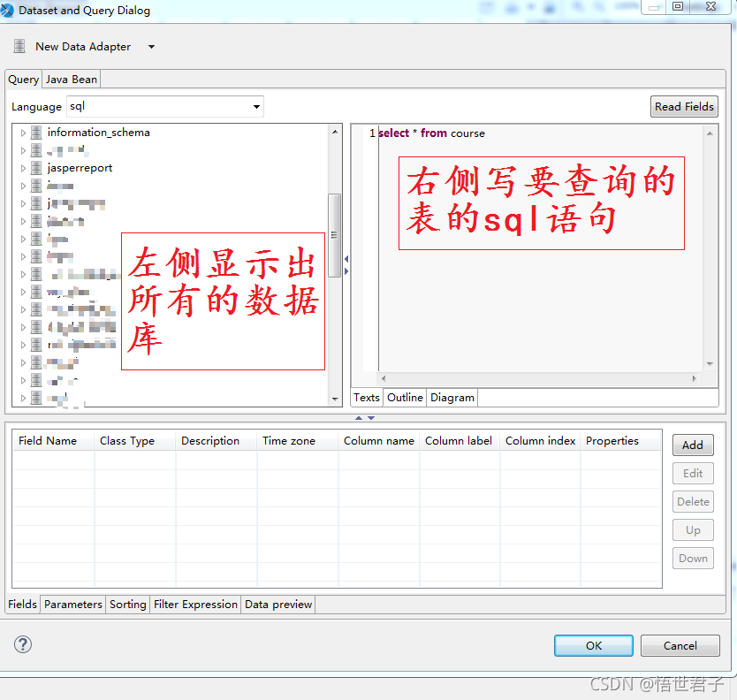Image resolution: width=737 pixels, height=700 pixels.
Task: Click the OK button
Action: coord(593,645)
